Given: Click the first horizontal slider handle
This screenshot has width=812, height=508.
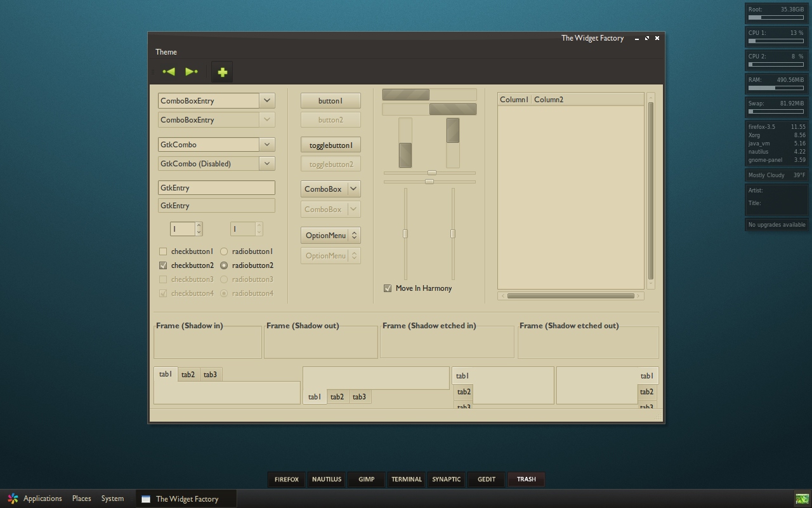Looking at the screenshot, I should point(432,173).
